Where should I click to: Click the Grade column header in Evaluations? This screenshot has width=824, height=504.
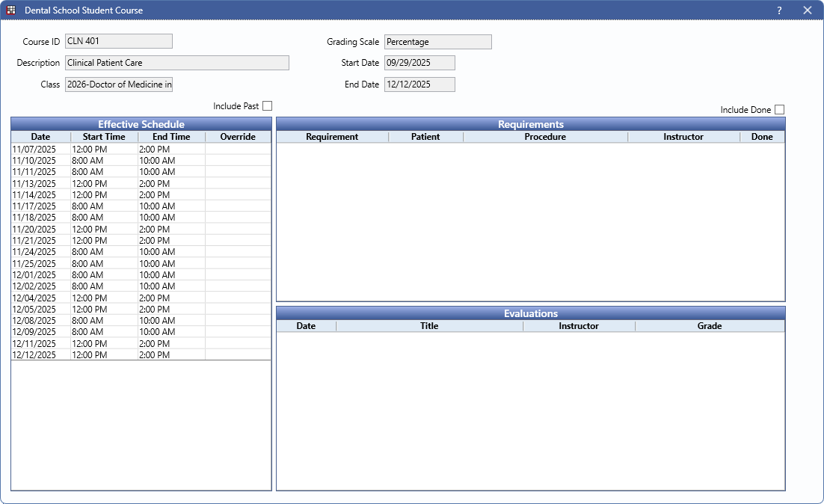tap(709, 326)
